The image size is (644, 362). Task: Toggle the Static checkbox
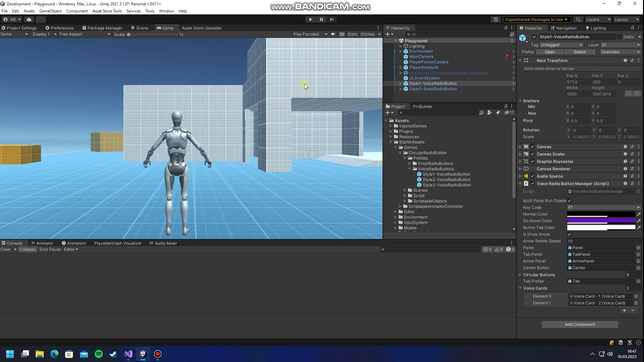click(x=620, y=37)
